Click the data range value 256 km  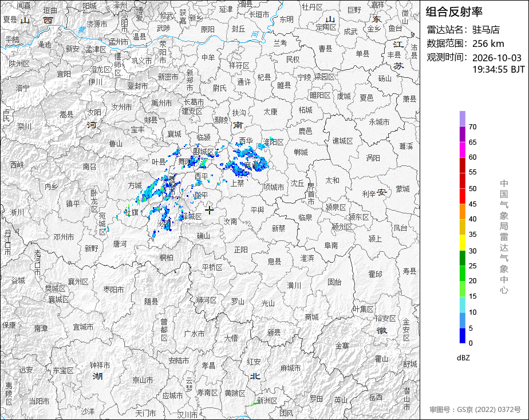pyautogui.click(x=488, y=44)
